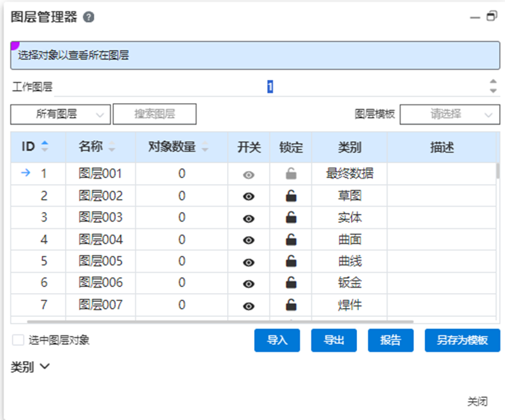Enable the 选中图层对象 checkbox
The width and height of the screenshot is (505, 420).
[18, 340]
